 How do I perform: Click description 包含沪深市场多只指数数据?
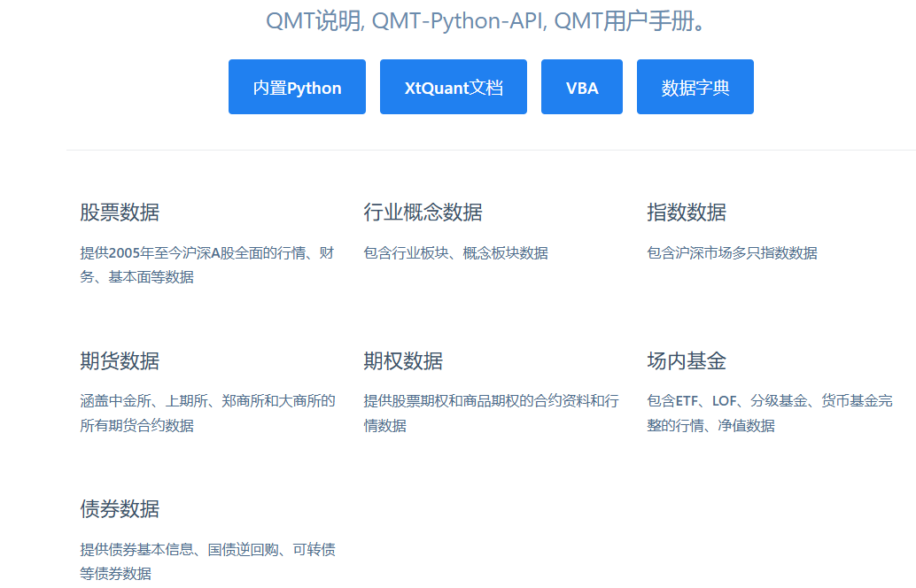732,253
